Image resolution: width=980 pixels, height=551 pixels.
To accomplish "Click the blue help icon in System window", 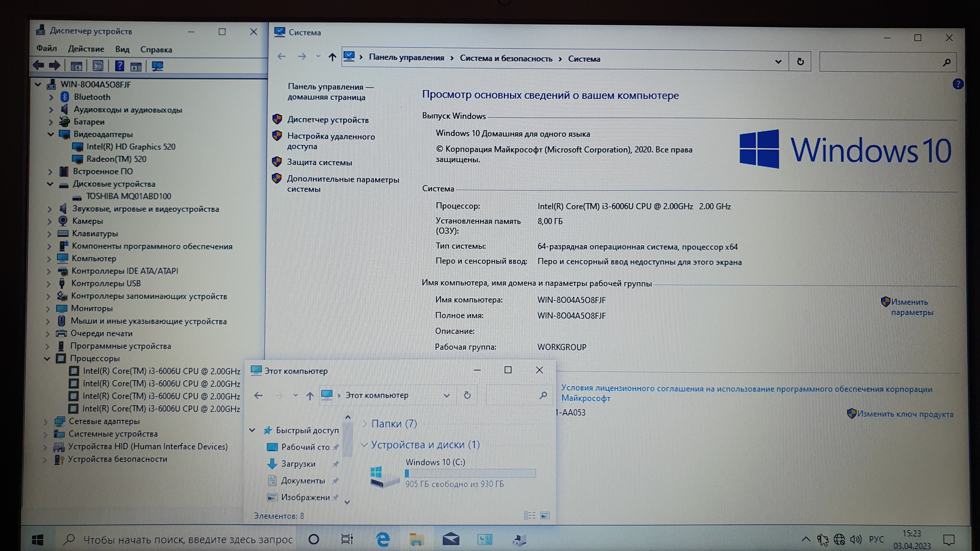I will [958, 84].
